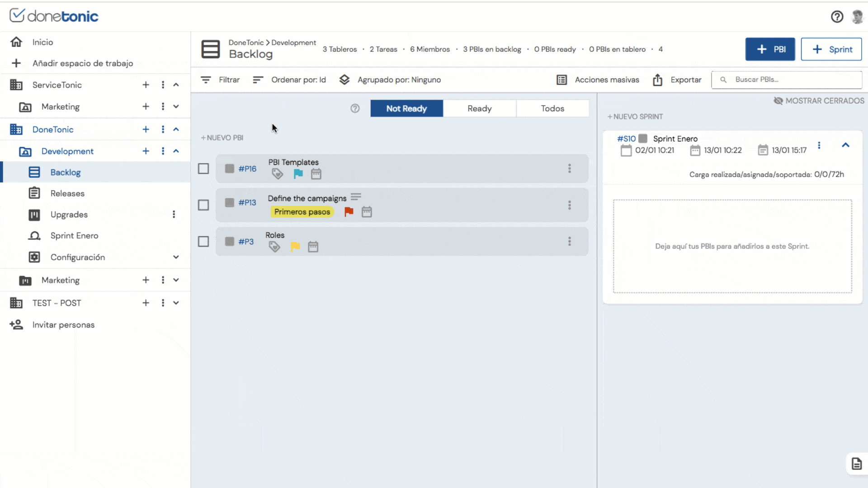Click the document notes icon at bottom right

856,464
